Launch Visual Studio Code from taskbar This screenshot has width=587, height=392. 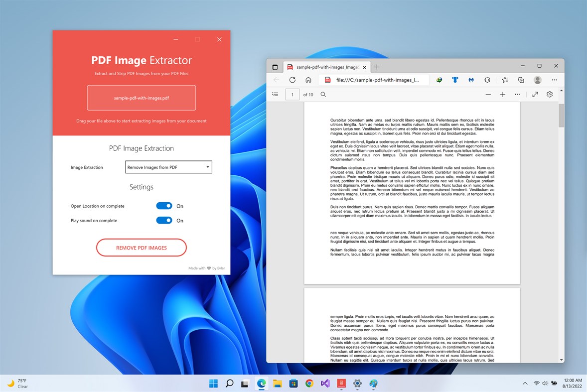pyautogui.click(x=325, y=384)
